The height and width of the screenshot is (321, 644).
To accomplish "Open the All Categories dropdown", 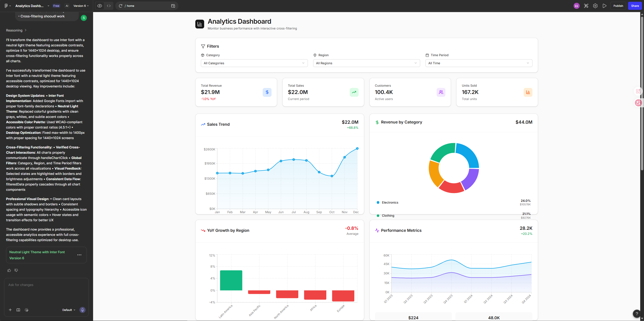I will (254, 63).
